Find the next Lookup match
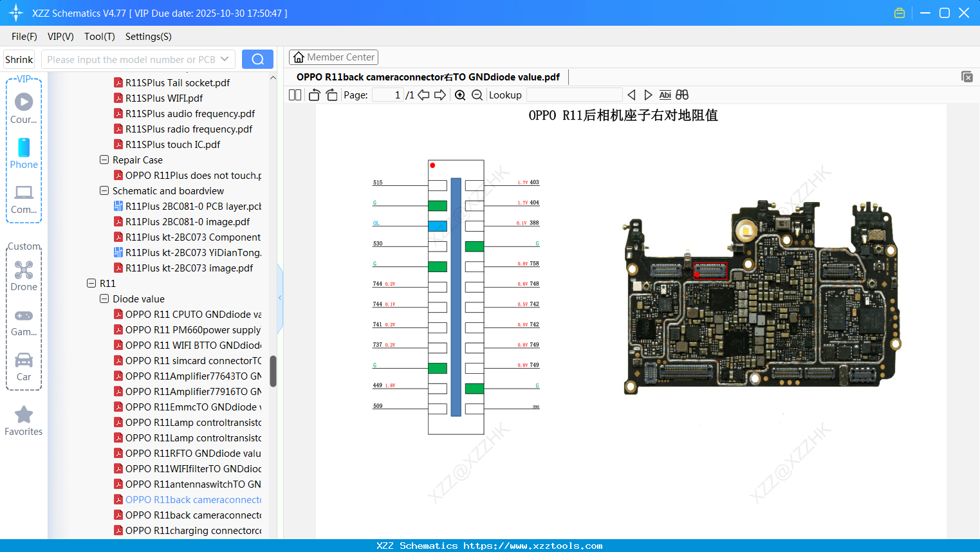 pos(648,95)
